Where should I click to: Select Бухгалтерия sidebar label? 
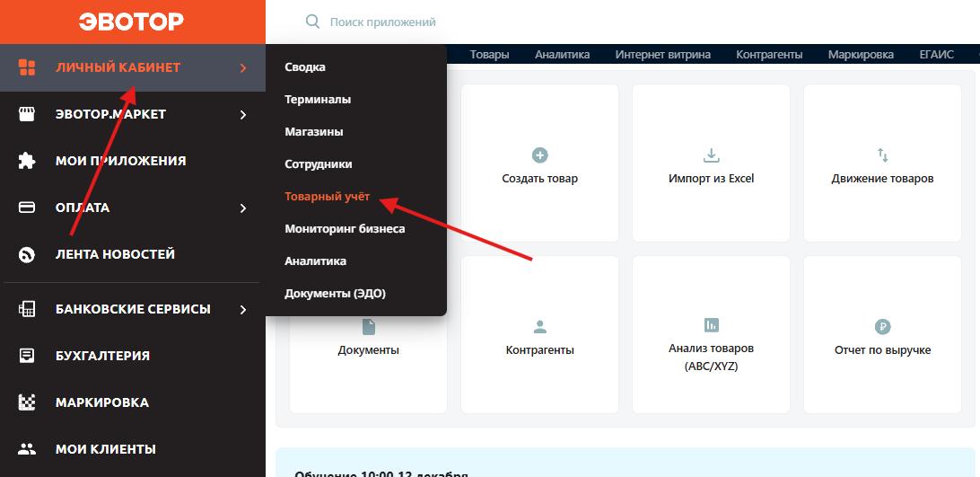(x=102, y=356)
